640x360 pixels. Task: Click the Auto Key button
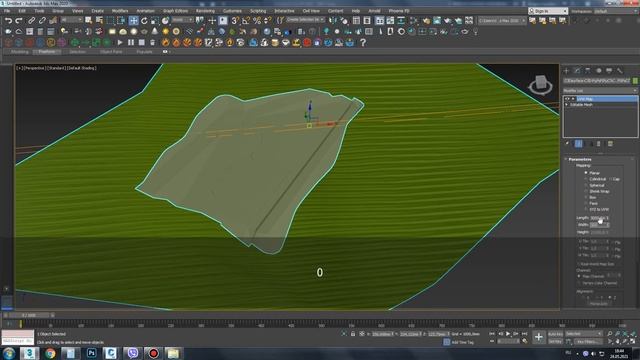pyautogui.click(x=555, y=334)
